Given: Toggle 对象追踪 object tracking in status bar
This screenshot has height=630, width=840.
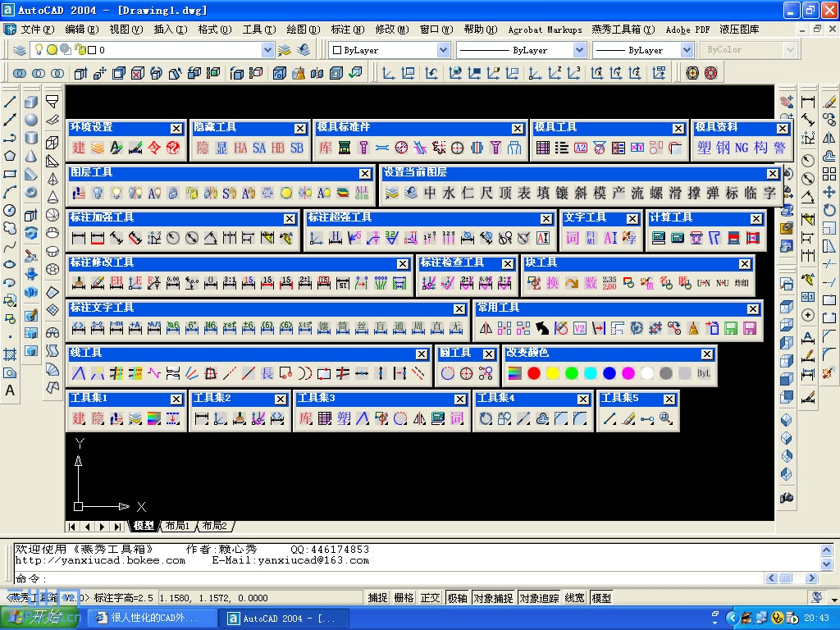Looking at the screenshot, I should click(x=540, y=598).
